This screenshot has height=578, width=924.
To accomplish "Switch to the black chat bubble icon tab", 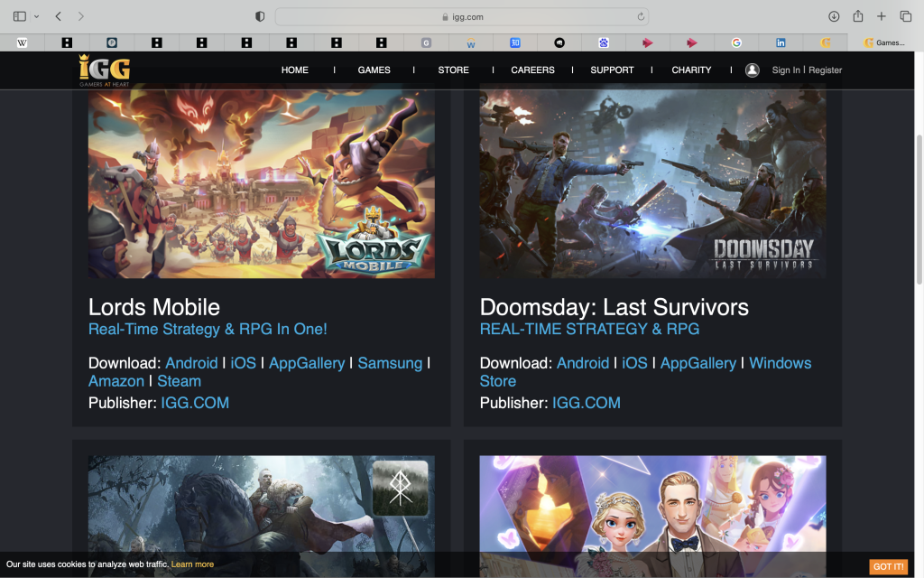I will click(x=559, y=42).
